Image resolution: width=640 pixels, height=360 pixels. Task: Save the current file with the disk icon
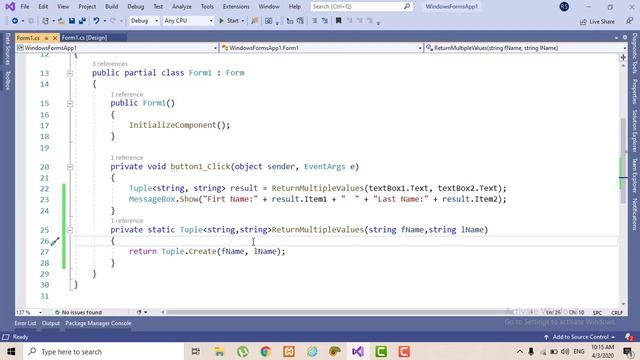[x=72, y=20]
